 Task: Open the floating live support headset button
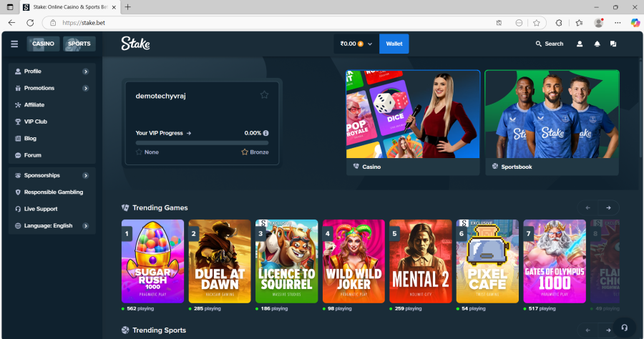click(x=624, y=328)
